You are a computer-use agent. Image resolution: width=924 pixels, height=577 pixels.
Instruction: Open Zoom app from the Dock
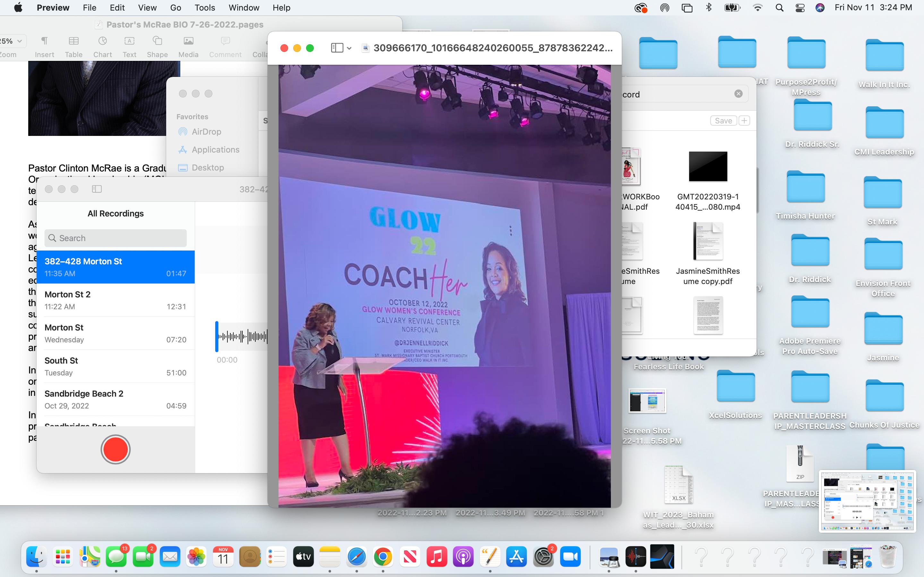click(x=570, y=557)
